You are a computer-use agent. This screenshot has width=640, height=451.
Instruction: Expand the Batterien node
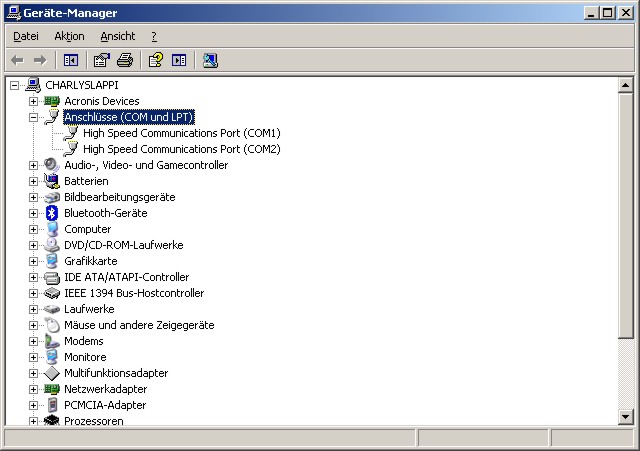[33, 181]
